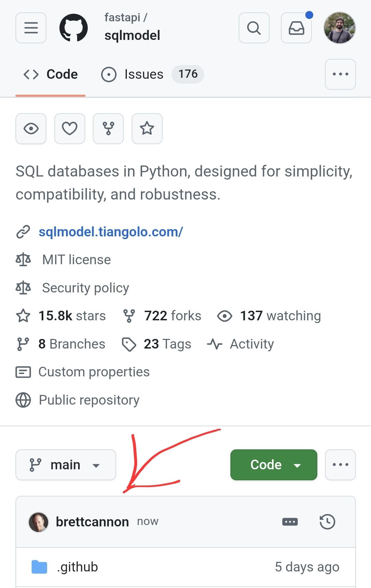The width and height of the screenshot is (371, 588).
Task: Open the hamburger navigation menu
Action: point(31,28)
